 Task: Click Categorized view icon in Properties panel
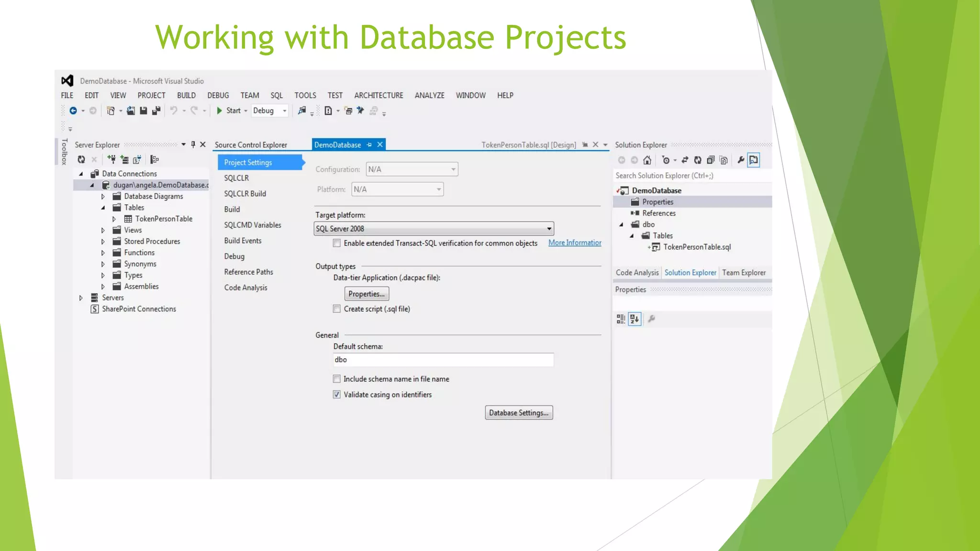(621, 319)
